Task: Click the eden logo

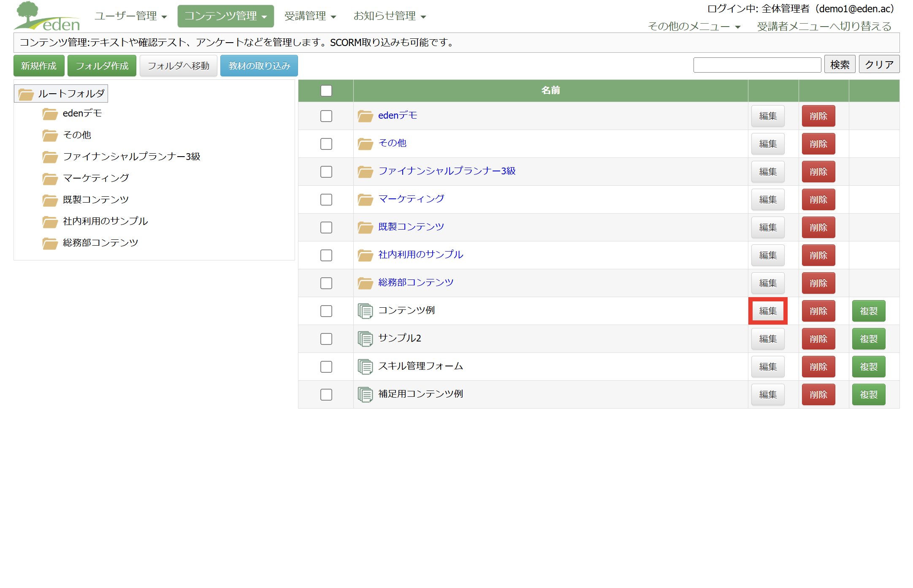Action: [x=47, y=16]
